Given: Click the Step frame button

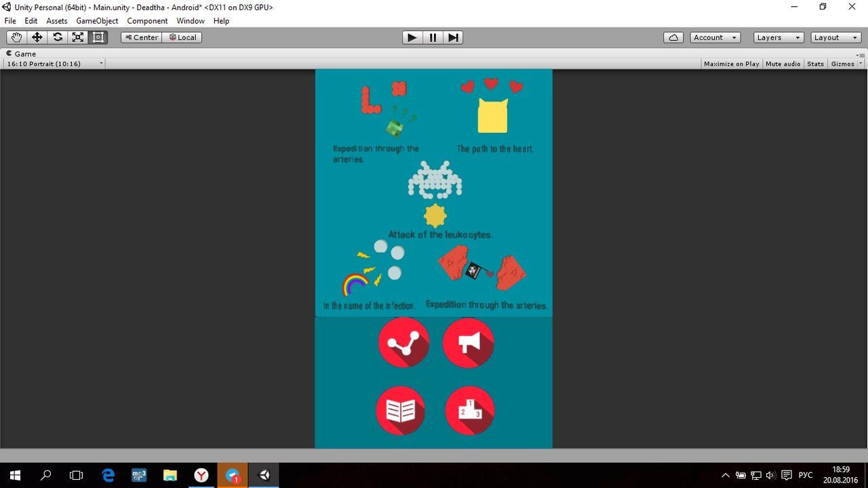Looking at the screenshot, I should point(453,37).
